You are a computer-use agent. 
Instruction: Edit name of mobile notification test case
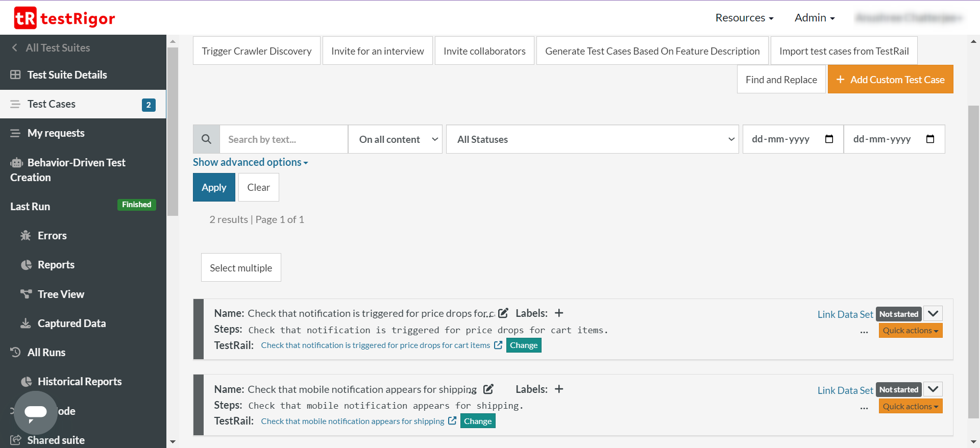488,389
